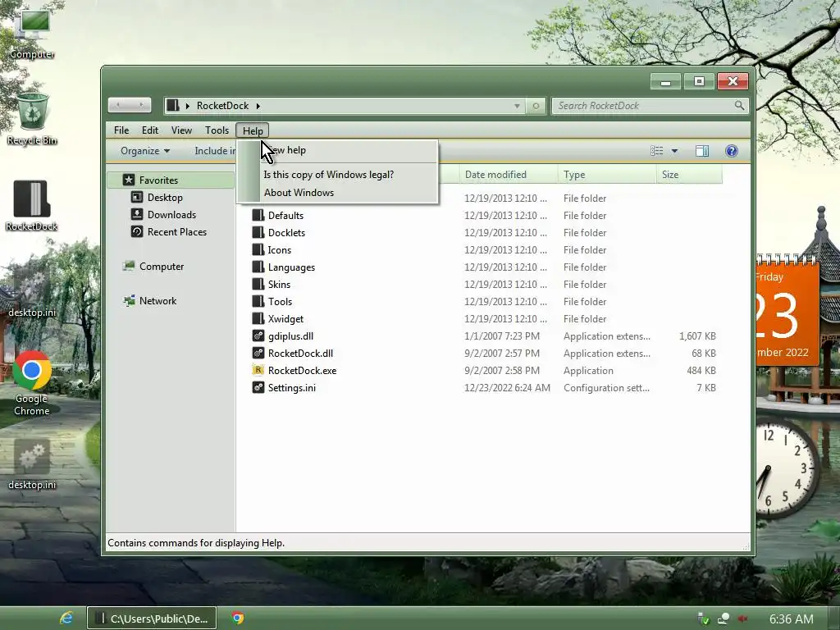The width and height of the screenshot is (840, 630).
Task: Choose Is this copy of Windows legal?
Action: (x=337, y=175)
